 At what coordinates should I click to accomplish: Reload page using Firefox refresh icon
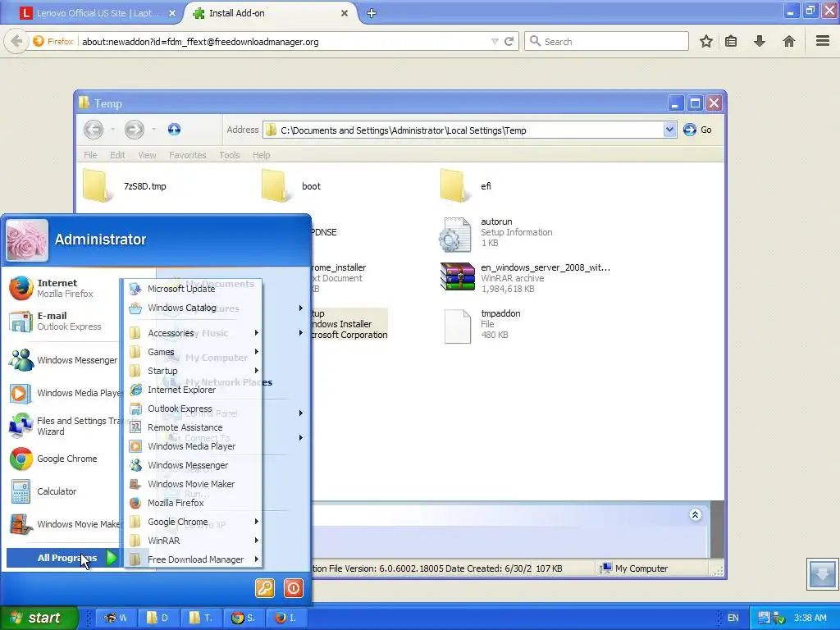click(x=509, y=41)
